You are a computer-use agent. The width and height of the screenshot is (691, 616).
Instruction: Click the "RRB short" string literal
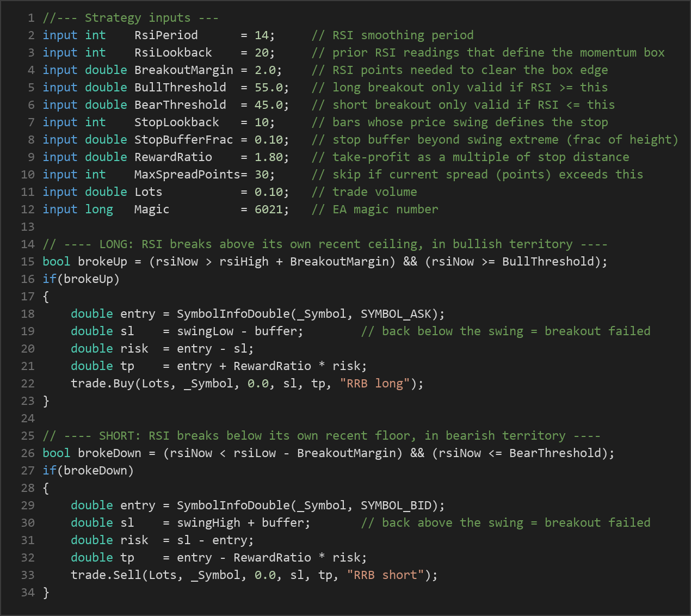385,575
